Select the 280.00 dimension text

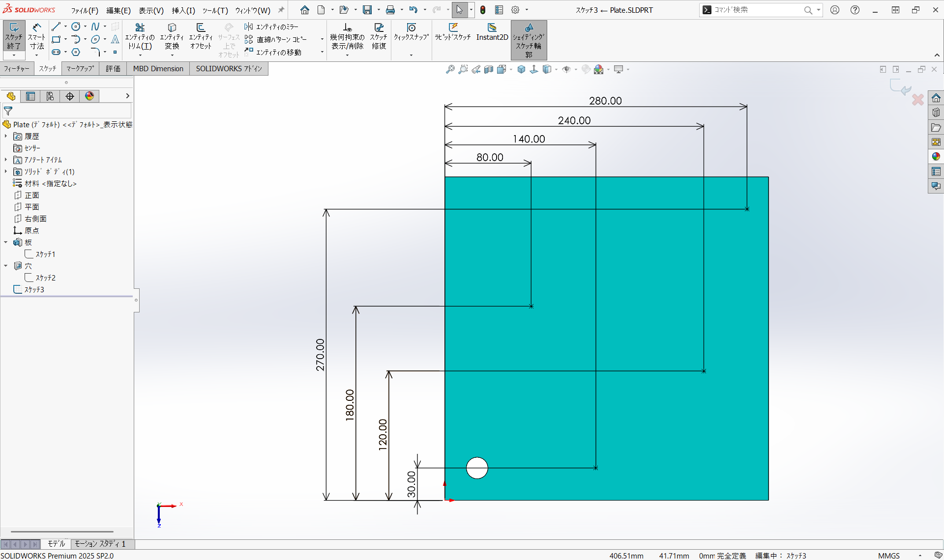[x=605, y=101]
